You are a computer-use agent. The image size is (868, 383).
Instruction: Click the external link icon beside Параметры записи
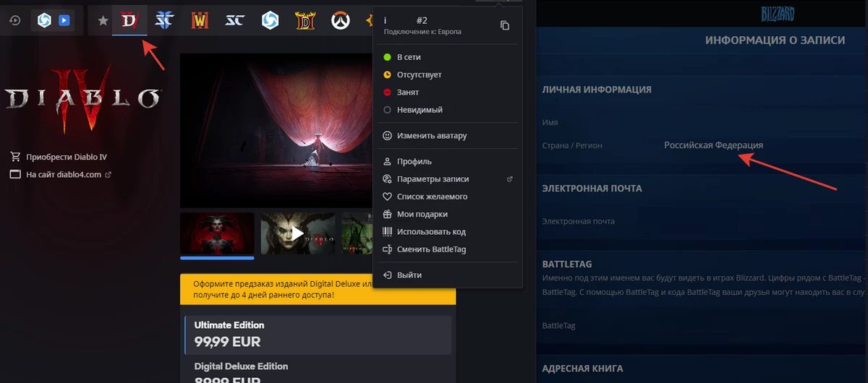point(510,179)
